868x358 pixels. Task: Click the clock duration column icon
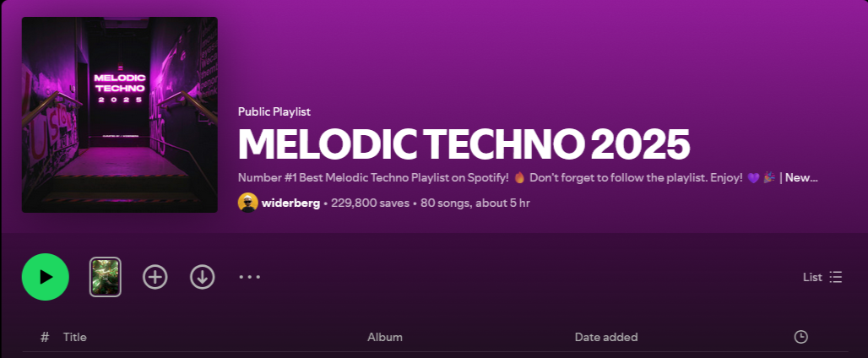point(801,337)
